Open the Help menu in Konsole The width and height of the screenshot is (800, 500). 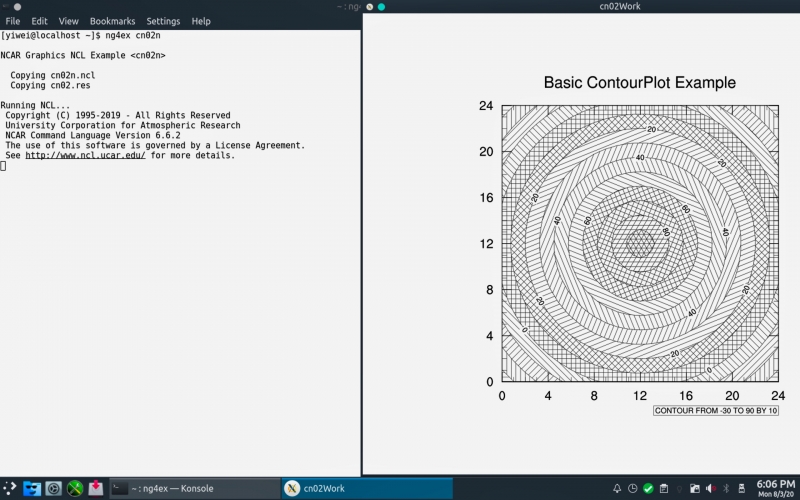pyautogui.click(x=201, y=21)
